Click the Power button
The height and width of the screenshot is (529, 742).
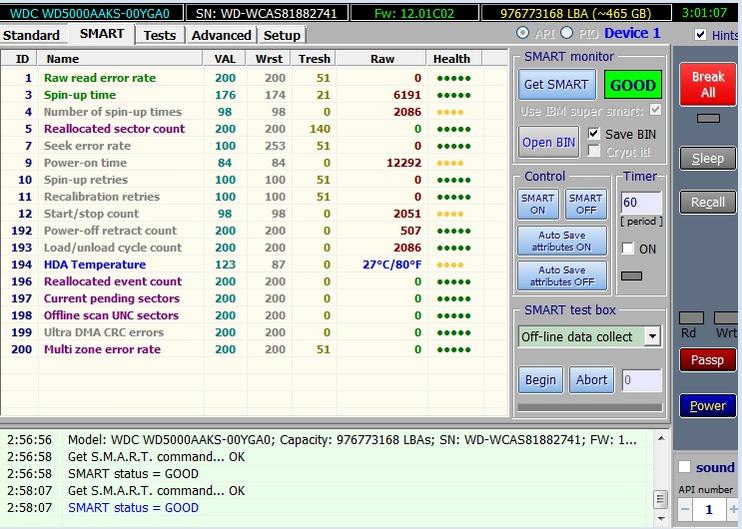(708, 406)
